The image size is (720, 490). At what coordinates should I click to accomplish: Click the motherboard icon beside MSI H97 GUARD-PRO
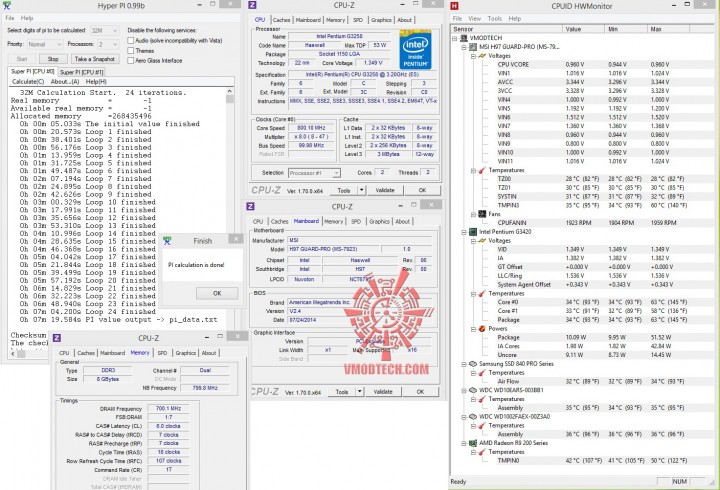click(x=472, y=47)
